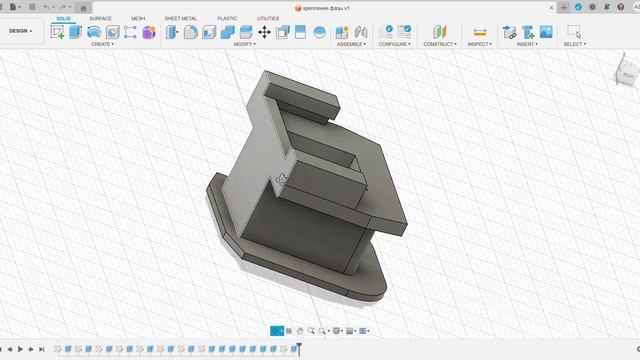Select the Fillet tool
Image resolution: width=640 pixels, height=360 pixels.
[x=190, y=32]
